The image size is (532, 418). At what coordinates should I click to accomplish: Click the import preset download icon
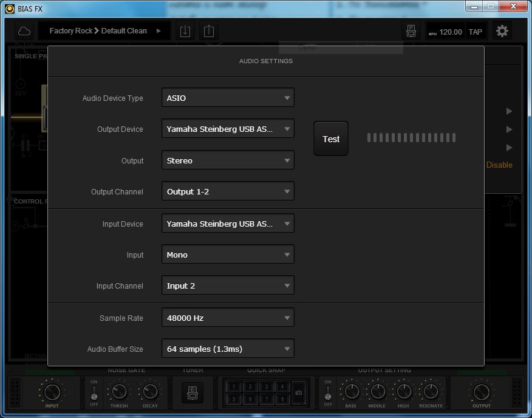[185, 31]
